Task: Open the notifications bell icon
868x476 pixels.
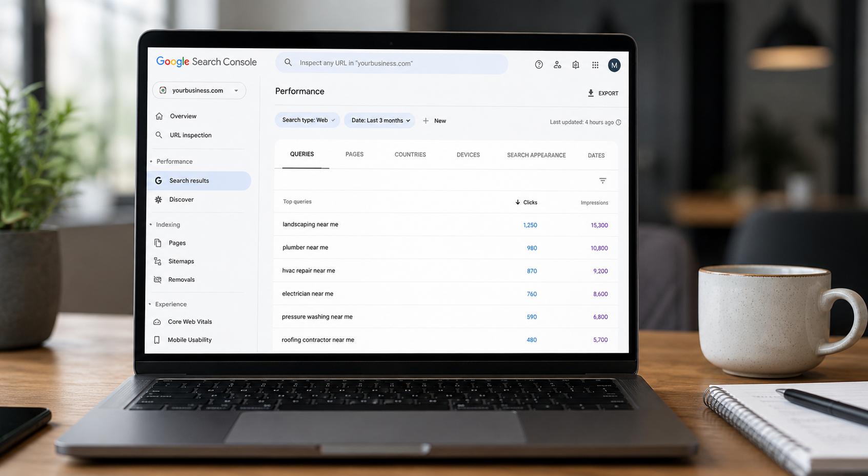Action: 576,65
